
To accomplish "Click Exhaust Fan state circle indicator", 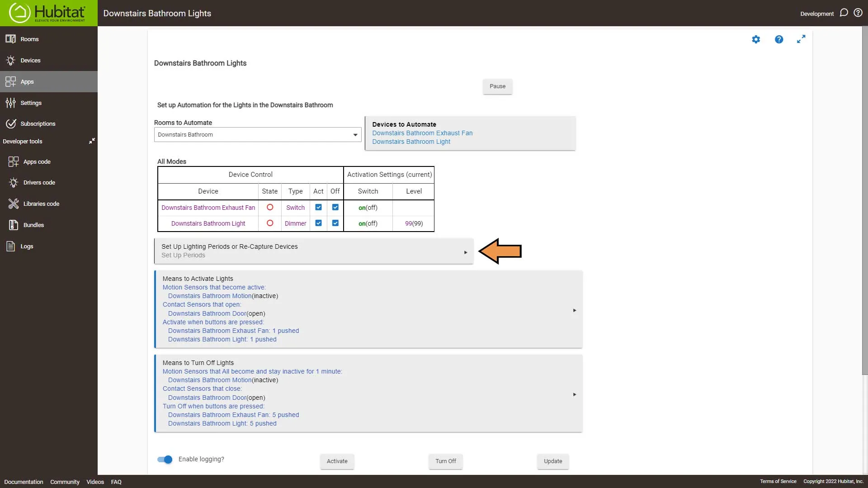I will 270,207.
